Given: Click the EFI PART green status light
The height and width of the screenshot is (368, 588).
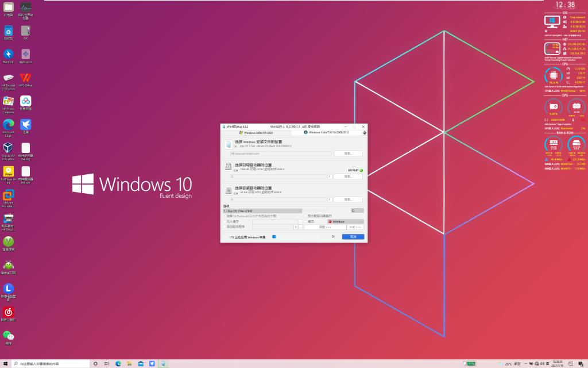Looking at the screenshot, I should click(361, 170).
